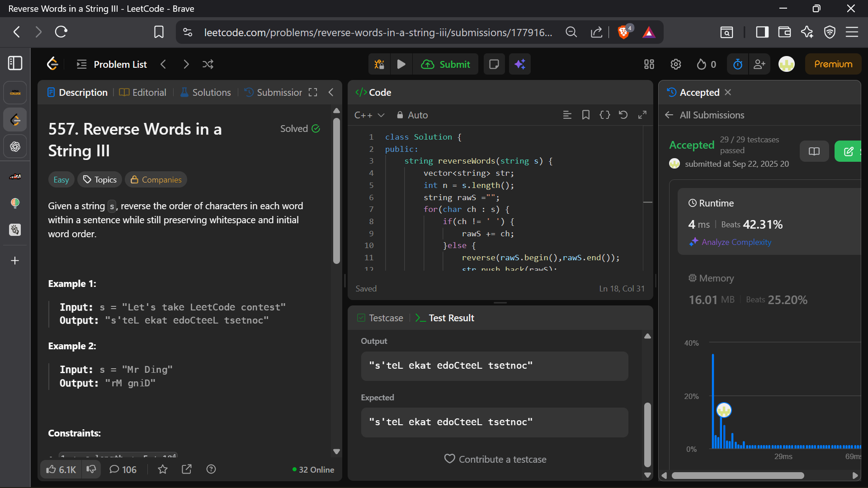Toggle the favorite star for this problem
Screen dimensions: 868x488
[163, 469]
